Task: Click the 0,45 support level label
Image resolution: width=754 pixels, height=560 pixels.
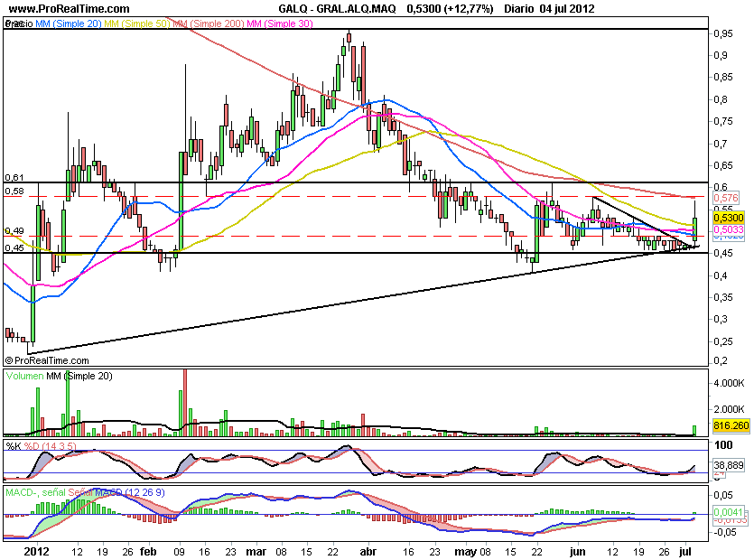Action: pos(13,247)
